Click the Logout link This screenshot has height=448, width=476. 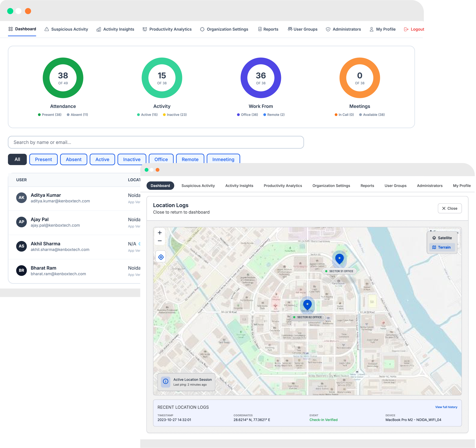414,29
